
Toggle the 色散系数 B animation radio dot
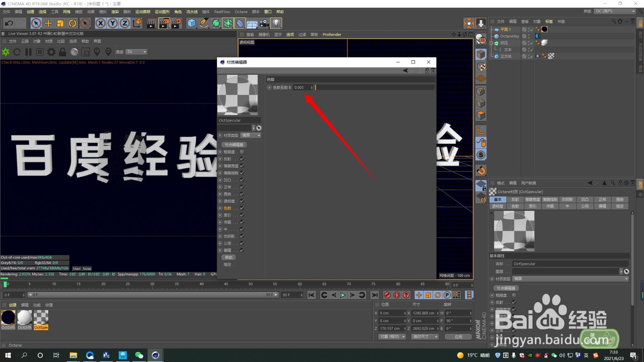[269, 87]
